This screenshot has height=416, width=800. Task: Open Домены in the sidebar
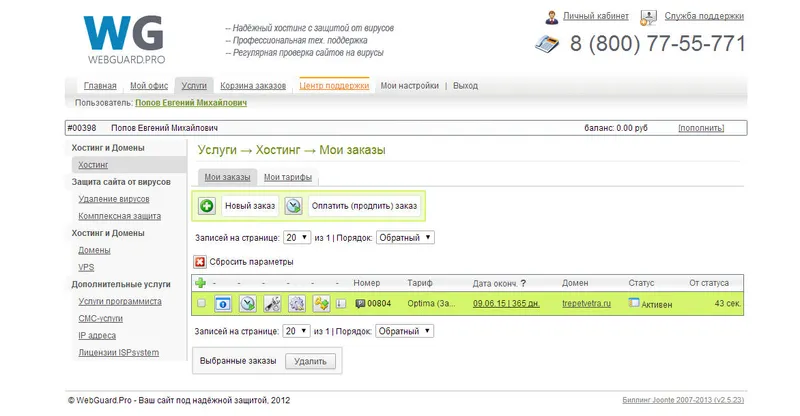94,250
